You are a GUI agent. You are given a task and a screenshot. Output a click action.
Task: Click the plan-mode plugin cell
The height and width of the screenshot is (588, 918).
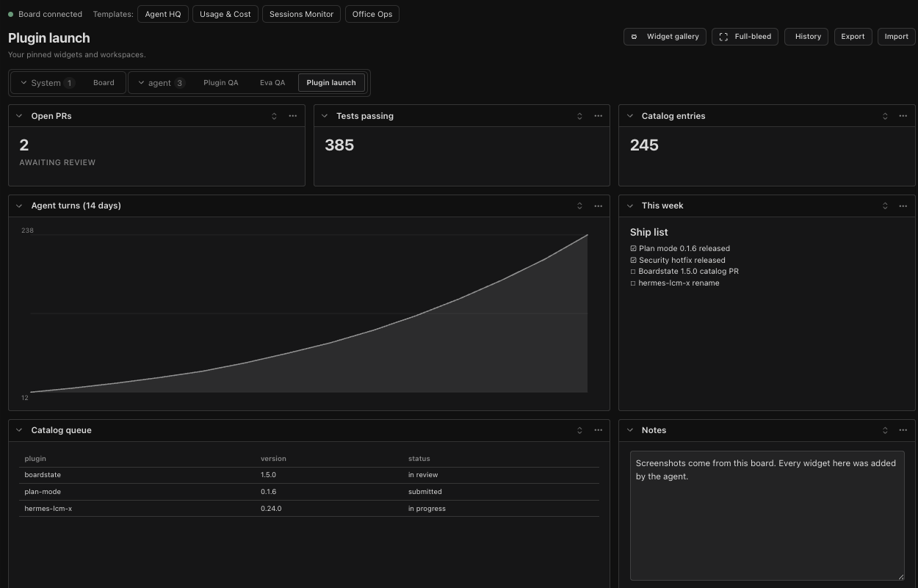[43, 492]
